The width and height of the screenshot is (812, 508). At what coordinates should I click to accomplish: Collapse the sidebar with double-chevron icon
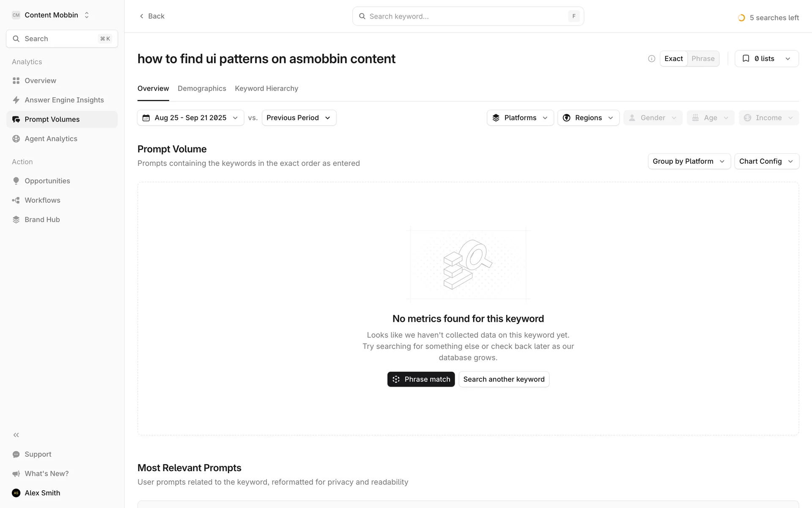tap(16, 435)
